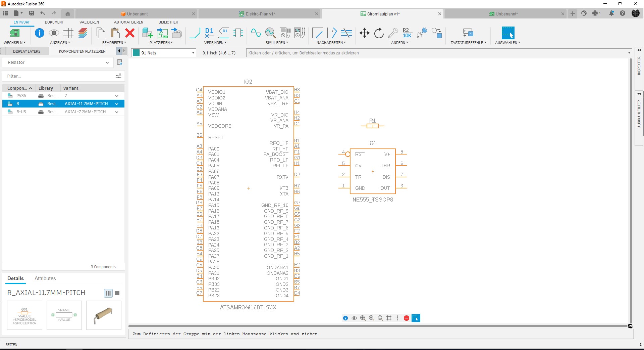Select the resistor footprint preview thumbnail
Image resolution: width=644 pixels, height=350 pixels.
coord(64,315)
